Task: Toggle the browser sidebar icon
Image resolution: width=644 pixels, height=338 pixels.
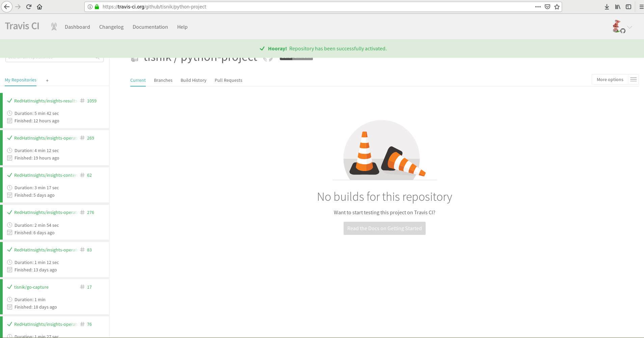Action: [628, 7]
